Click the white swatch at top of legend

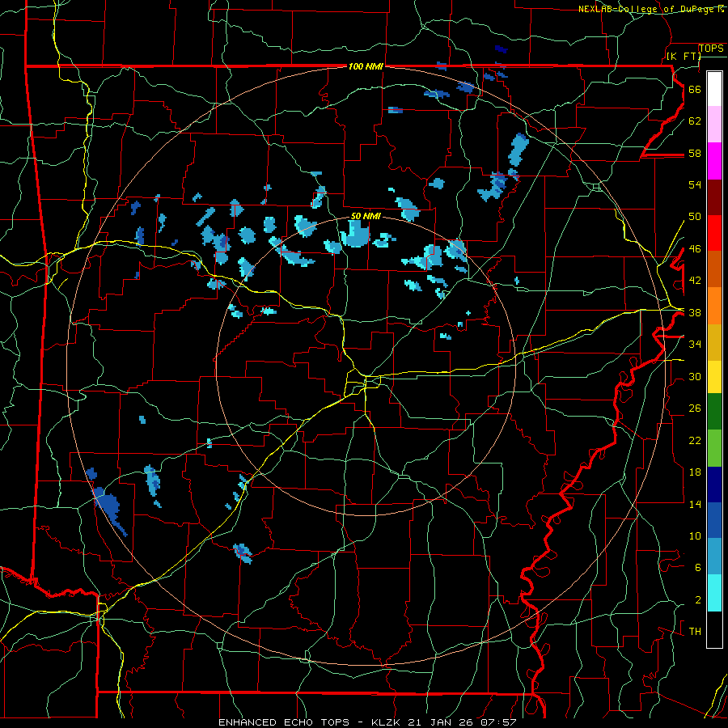coord(714,89)
